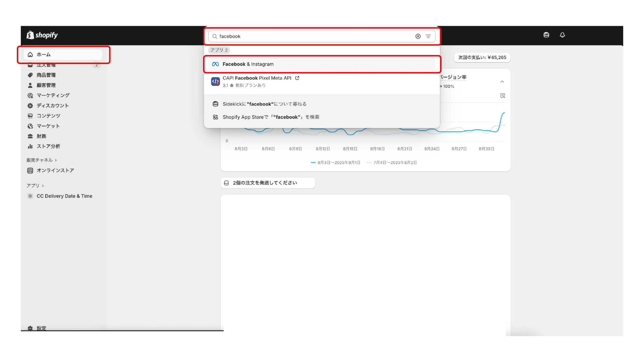Screen dimensions: 644x362
Task: Click external link icon beside CAPI app
Action: point(297,78)
